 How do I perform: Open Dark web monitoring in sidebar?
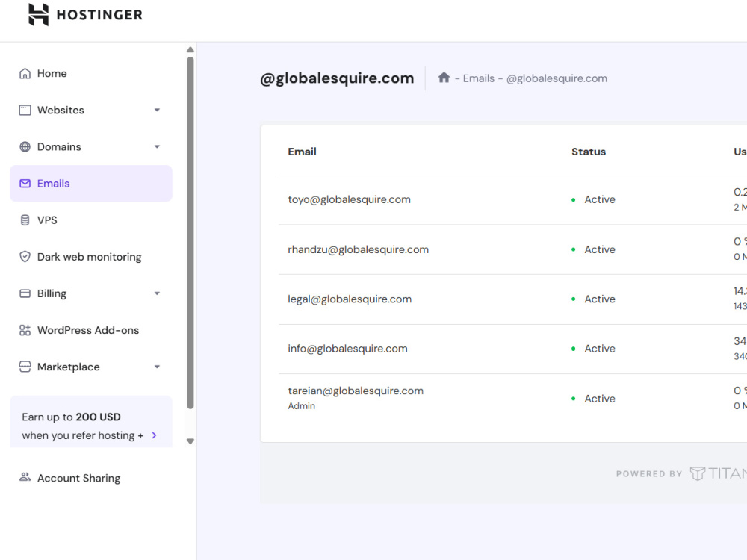click(x=91, y=257)
